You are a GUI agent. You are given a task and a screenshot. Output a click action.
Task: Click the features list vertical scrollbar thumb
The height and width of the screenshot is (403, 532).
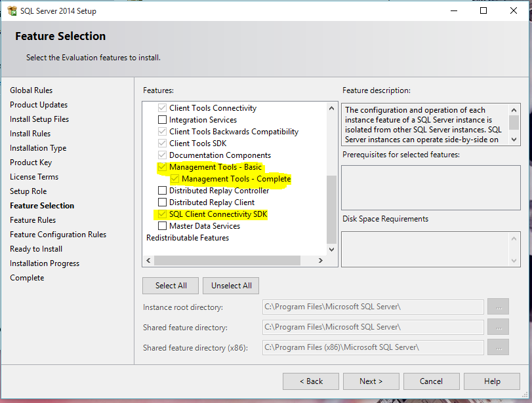[x=331, y=209]
